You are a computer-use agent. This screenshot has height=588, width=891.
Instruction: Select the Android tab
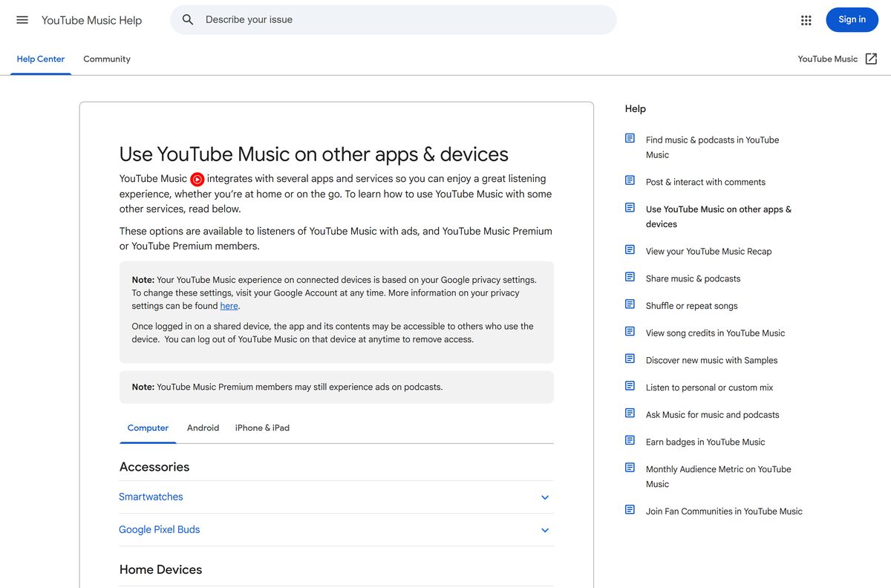203,428
